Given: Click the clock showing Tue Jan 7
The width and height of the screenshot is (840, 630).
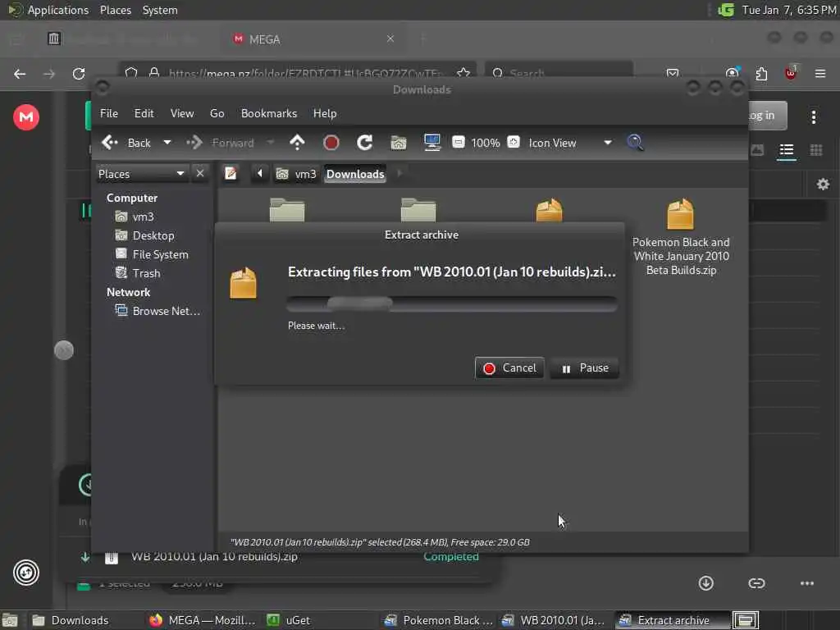Looking at the screenshot, I should click(x=789, y=10).
